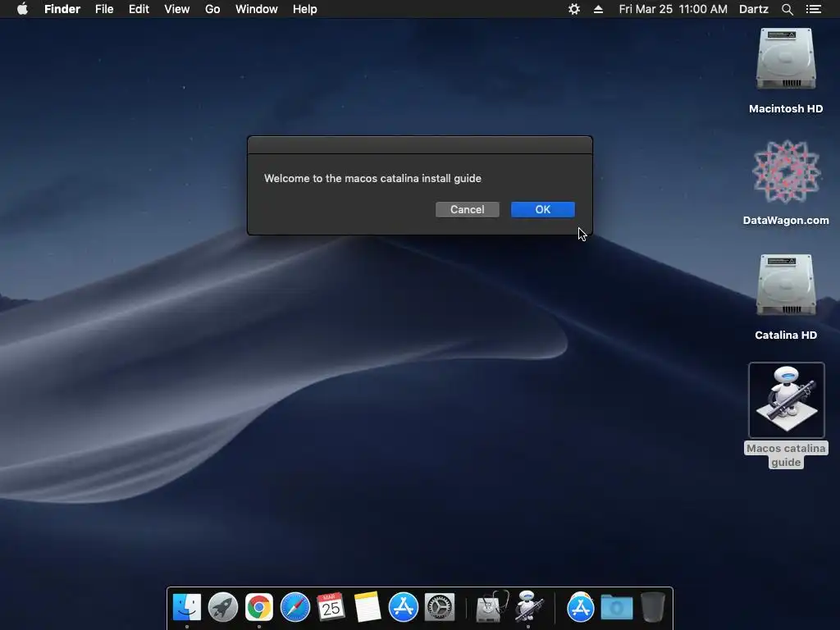Viewport: 840px width, 630px height.
Task: Click the 'DataWagon.com' label
Action: 786,220
